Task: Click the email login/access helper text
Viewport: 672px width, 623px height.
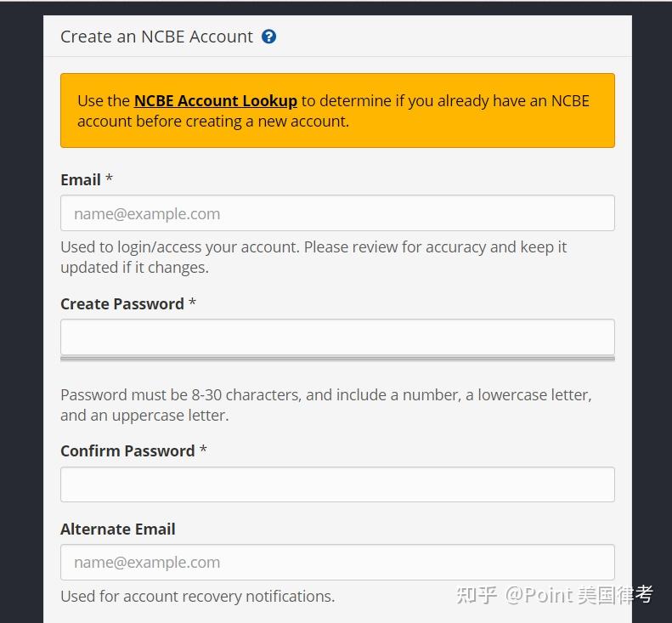Action: coord(313,257)
